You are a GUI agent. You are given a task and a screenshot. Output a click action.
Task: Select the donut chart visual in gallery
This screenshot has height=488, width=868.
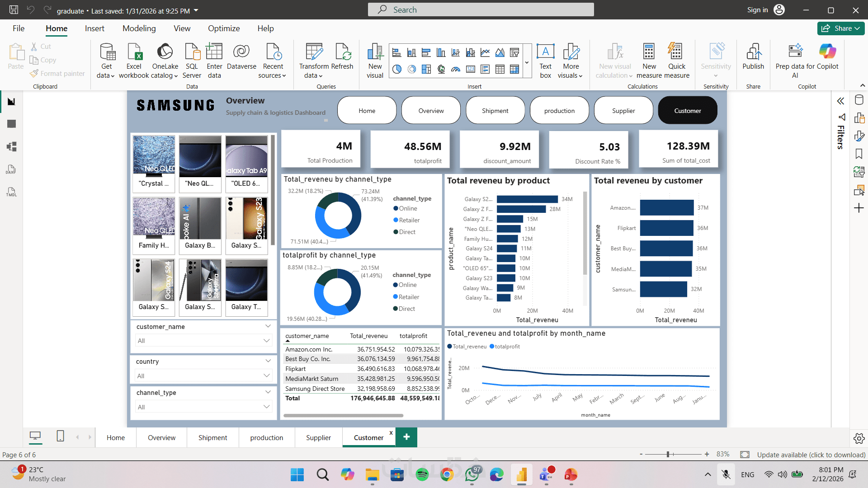411,69
